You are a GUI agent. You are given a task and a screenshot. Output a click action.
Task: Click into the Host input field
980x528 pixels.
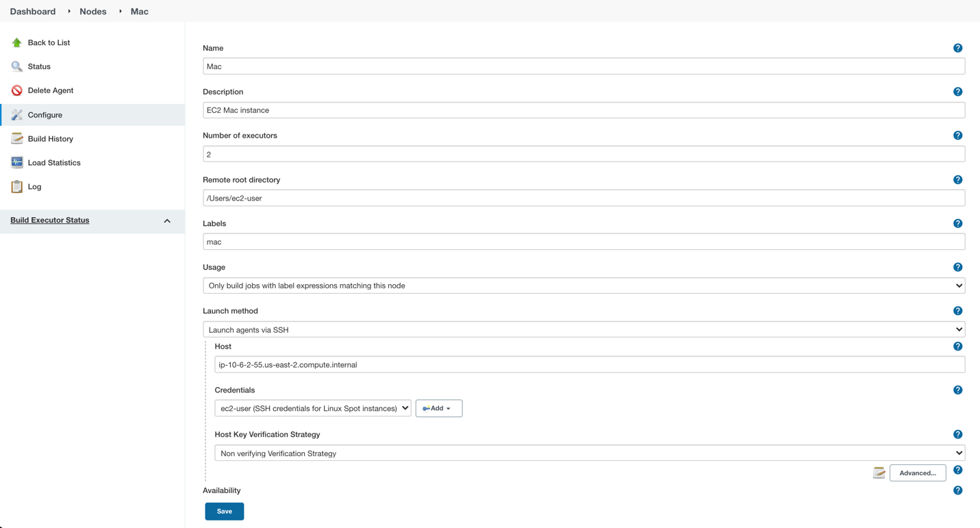click(589, 365)
